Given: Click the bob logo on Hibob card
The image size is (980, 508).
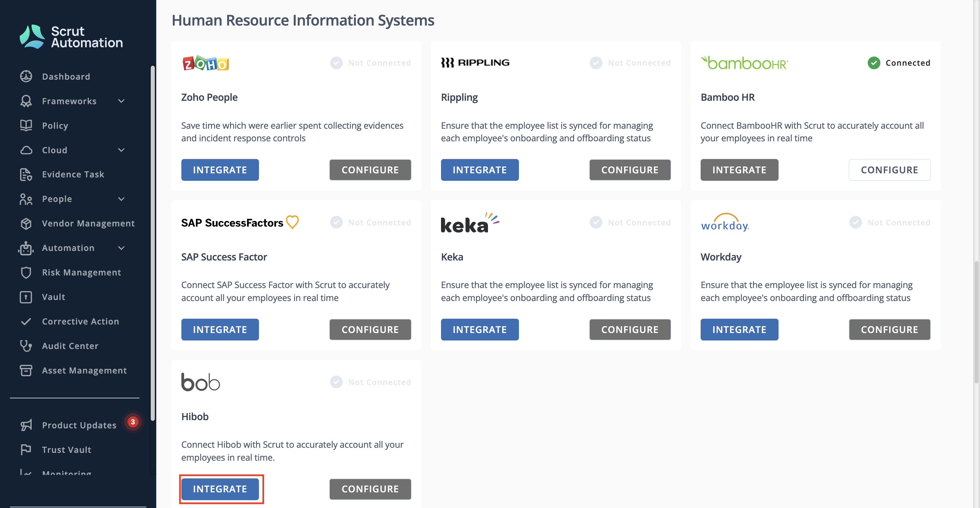Looking at the screenshot, I should click(x=200, y=382).
